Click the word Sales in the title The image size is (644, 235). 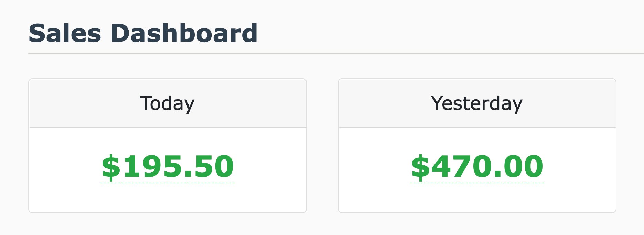(65, 33)
